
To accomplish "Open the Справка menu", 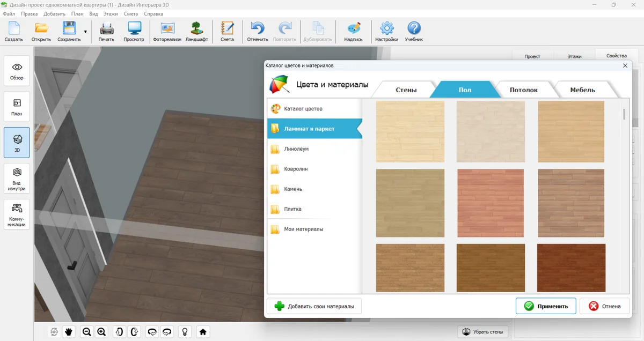I will pos(153,14).
